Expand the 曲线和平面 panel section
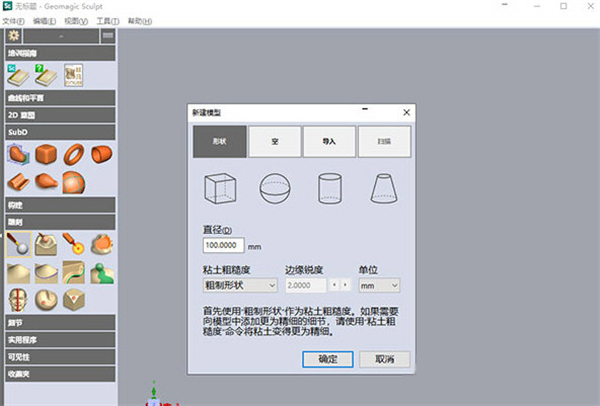 tap(58, 99)
